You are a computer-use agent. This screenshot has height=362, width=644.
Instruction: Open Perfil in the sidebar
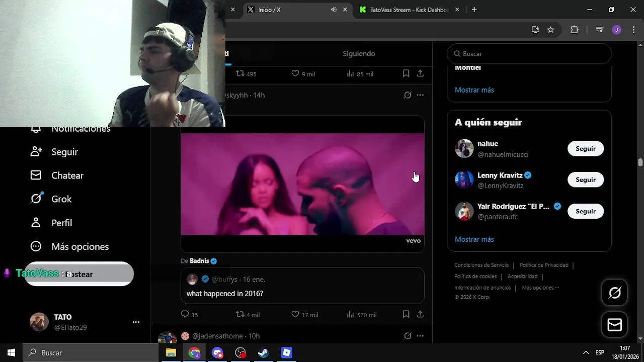tap(51, 223)
